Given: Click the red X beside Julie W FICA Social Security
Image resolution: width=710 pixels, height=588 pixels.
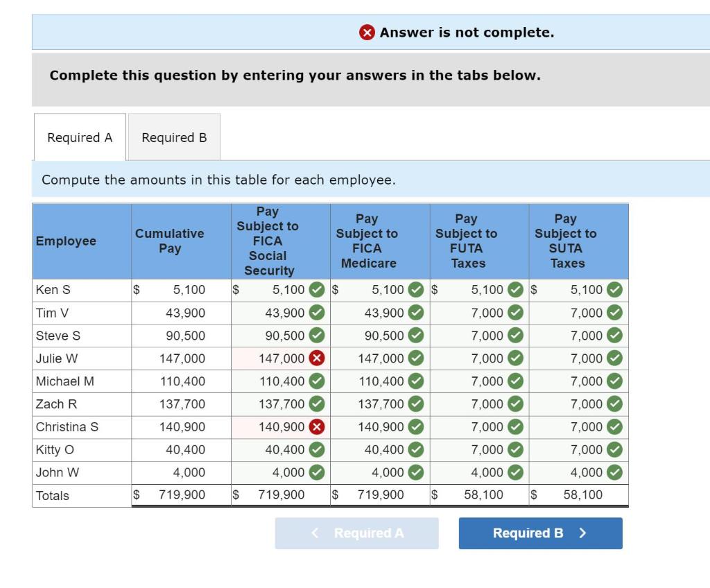Looking at the screenshot, I should pos(315,358).
